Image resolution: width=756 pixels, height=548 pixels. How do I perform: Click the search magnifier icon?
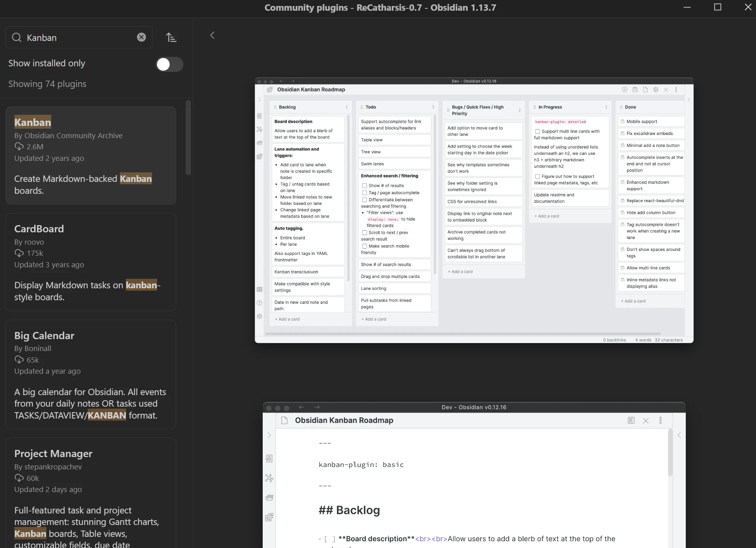(17, 37)
